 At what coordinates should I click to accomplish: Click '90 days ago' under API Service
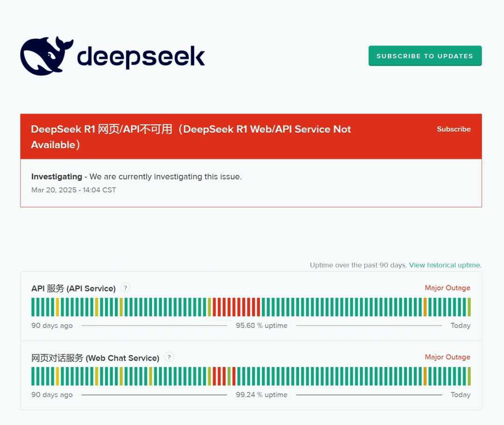coord(52,326)
